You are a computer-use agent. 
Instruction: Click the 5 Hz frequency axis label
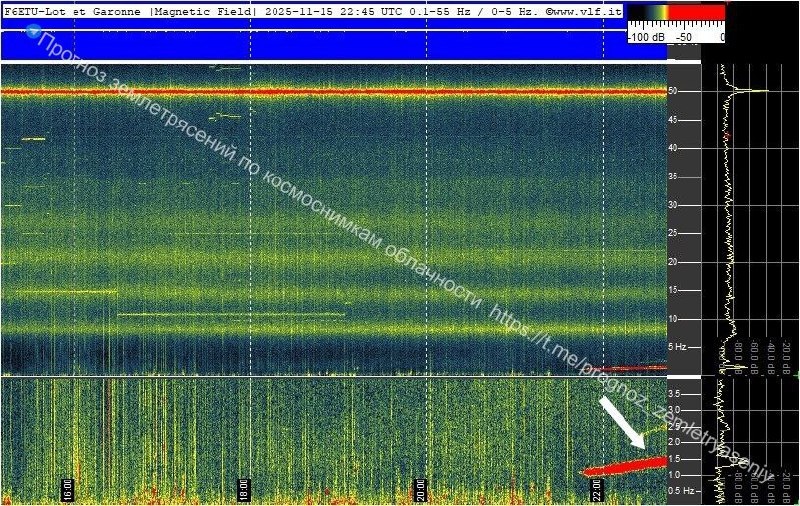pyautogui.click(x=678, y=347)
